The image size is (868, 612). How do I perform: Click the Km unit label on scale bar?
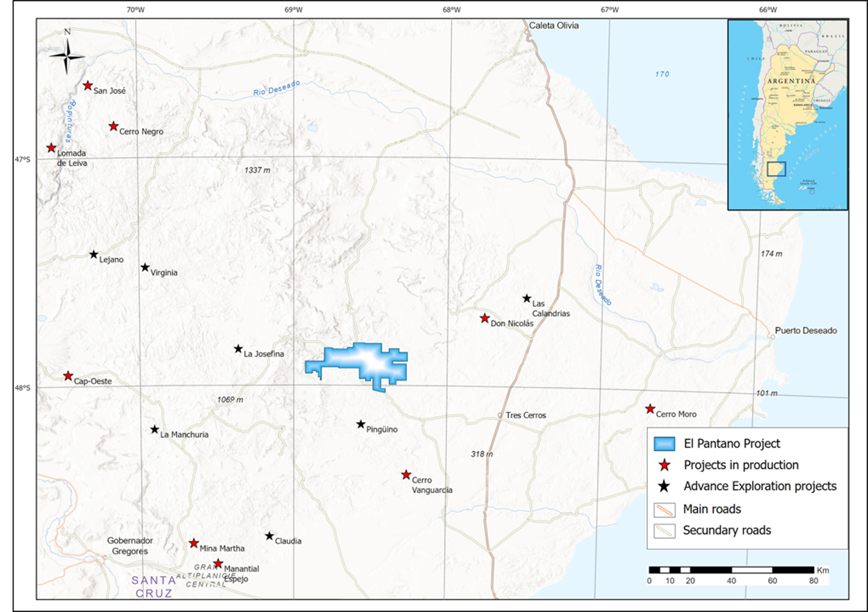(823, 570)
